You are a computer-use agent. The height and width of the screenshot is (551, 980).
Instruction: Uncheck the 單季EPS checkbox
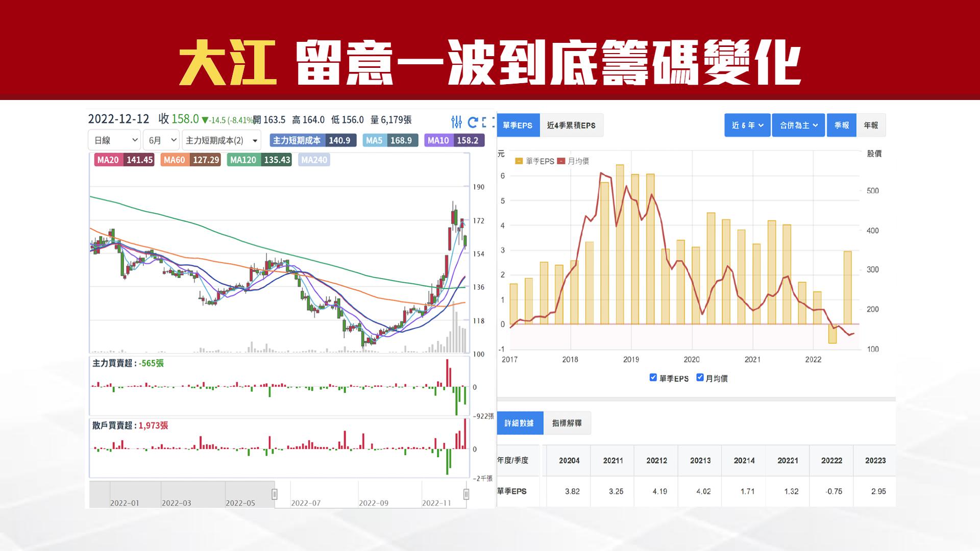click(x=653, y=378)
